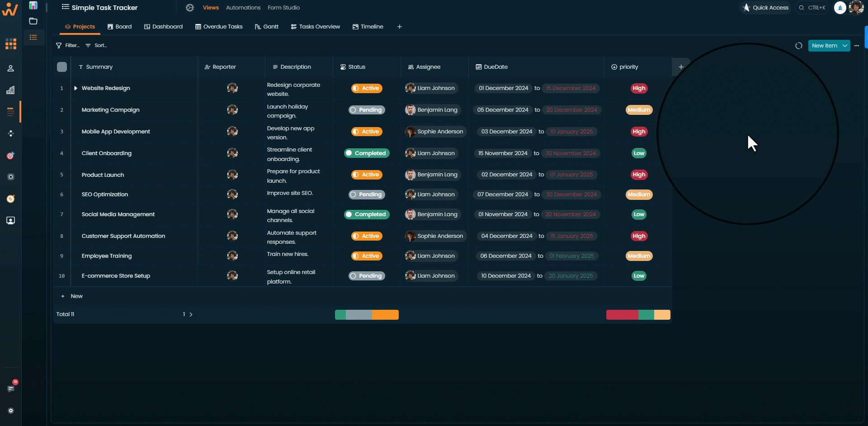Toggle the Pending status on SEO Optimization
868x426 pixels.
click(x=367, y=194)
